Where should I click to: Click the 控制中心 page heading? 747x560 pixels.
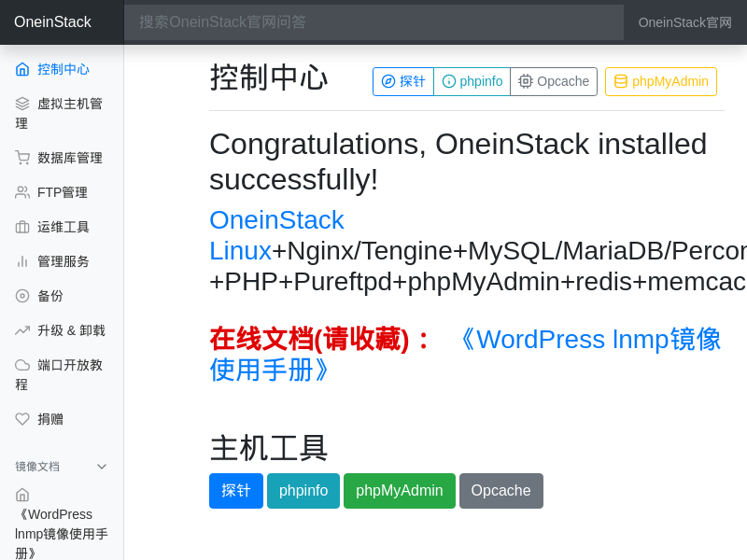(269, 77)
